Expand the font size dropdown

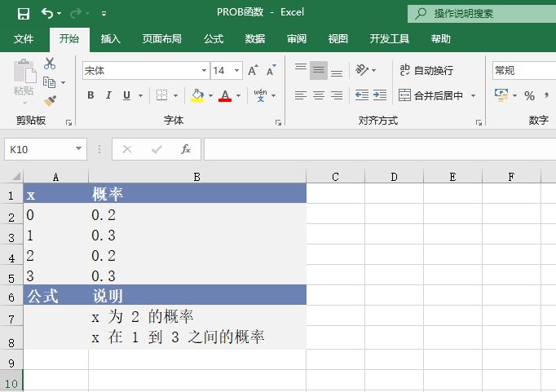tap(237, 71)
